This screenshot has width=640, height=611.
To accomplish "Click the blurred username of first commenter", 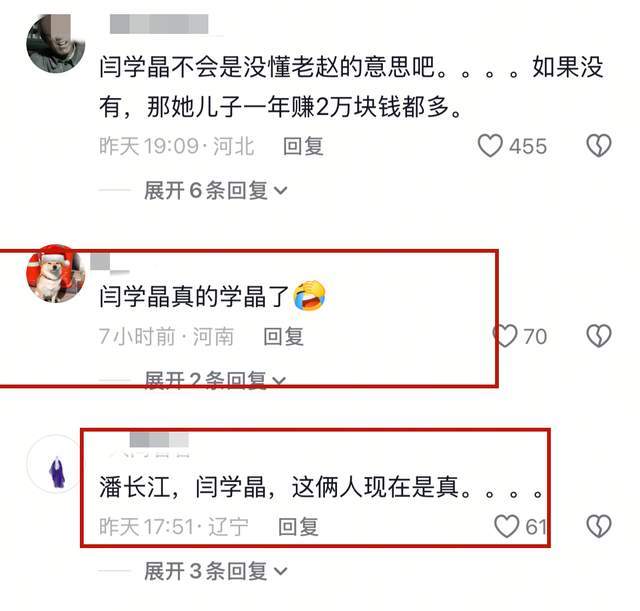I will (159, 24).
